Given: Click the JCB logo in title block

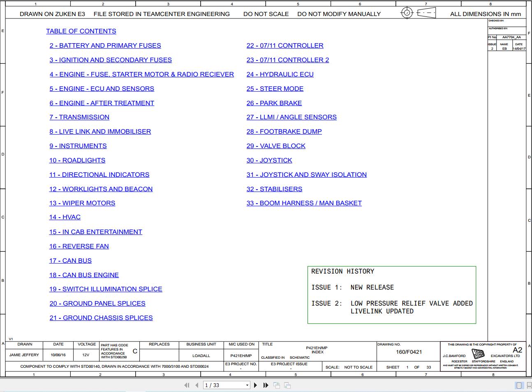Looking at the screenshot, I should click(x=478, y=354).
